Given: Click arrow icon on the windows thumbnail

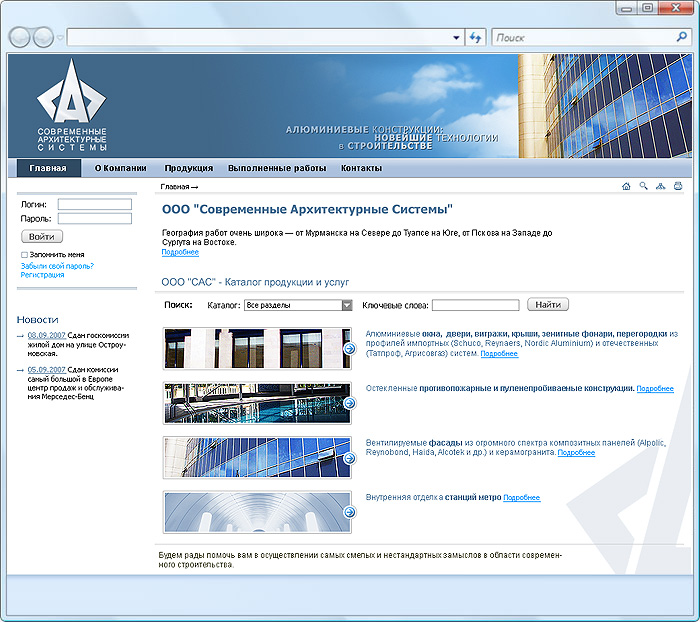Looking at the screenshot, I should 350,349.
